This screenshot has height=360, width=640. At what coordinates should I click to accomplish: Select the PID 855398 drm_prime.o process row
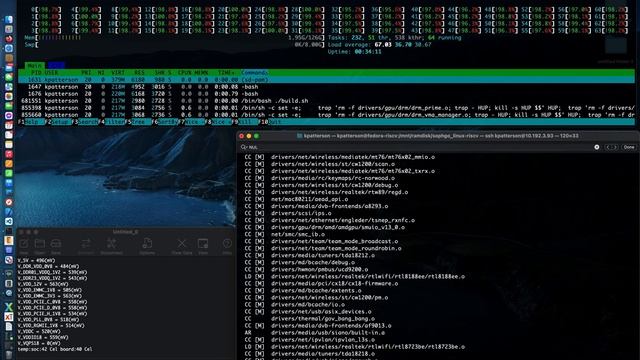(326, 108)
